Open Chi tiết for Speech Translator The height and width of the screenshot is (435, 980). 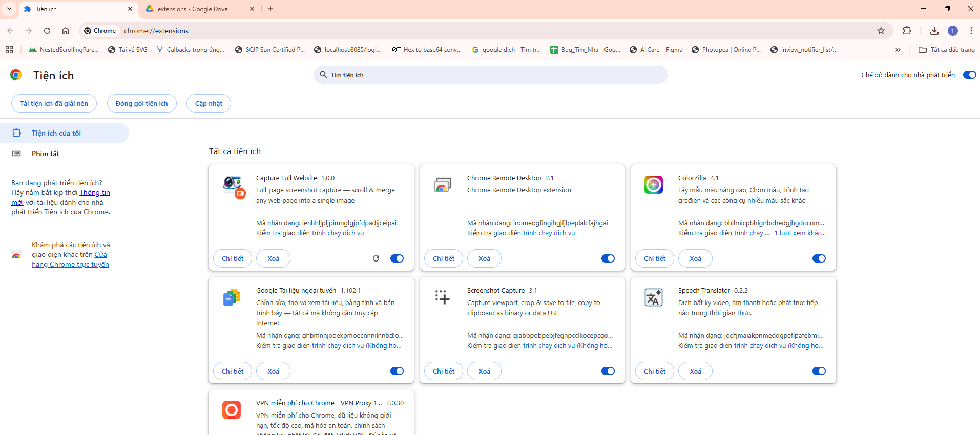click(655, 371)
